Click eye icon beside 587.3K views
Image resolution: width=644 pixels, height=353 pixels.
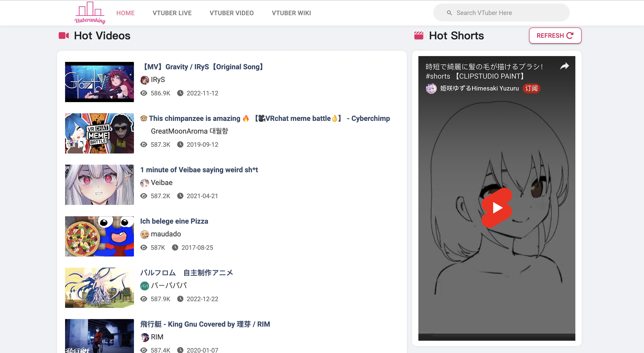pyautogui.click(x=144, y=145)
